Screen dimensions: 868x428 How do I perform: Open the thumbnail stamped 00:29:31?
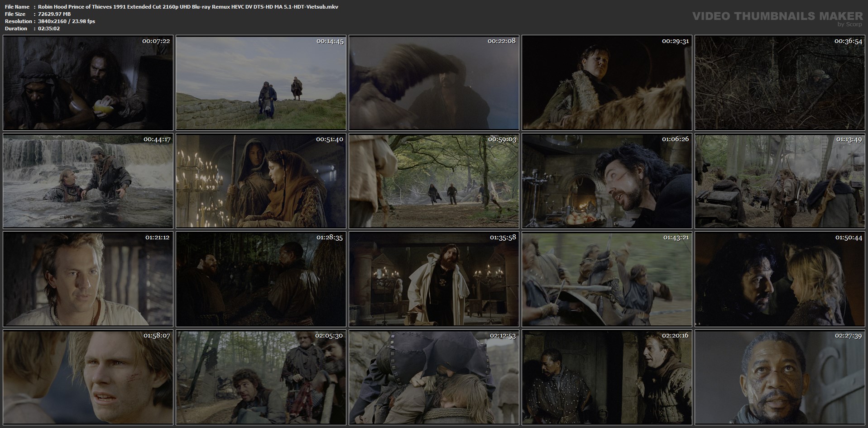pyautogui.click(x=607, y=83)
